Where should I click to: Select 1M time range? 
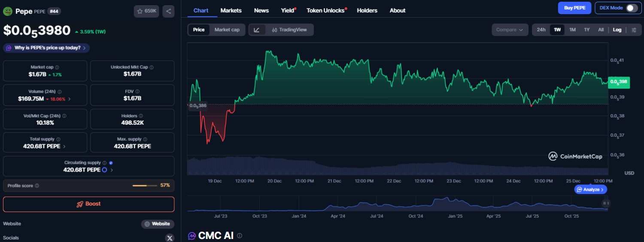572,30
